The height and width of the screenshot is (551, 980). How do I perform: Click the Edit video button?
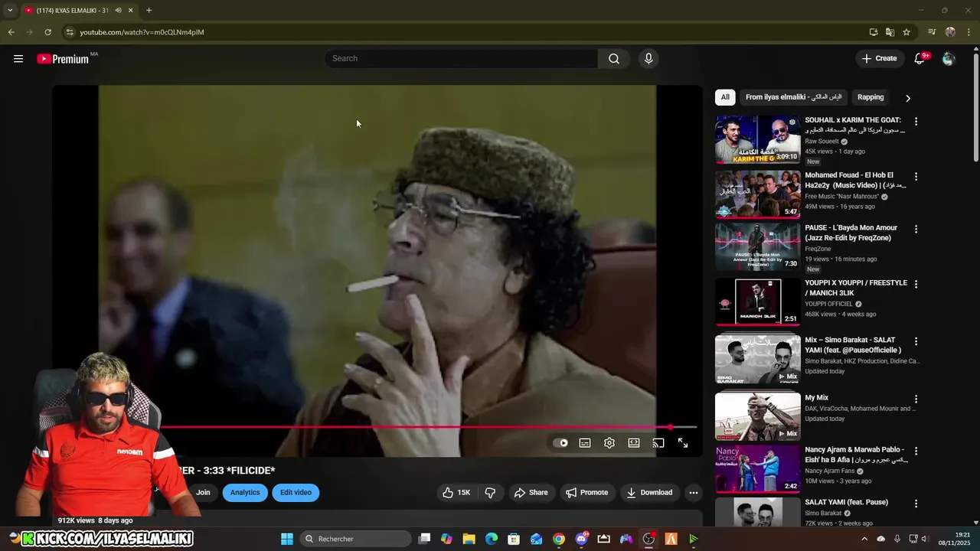pyautogui.click(x=296, y=493)
